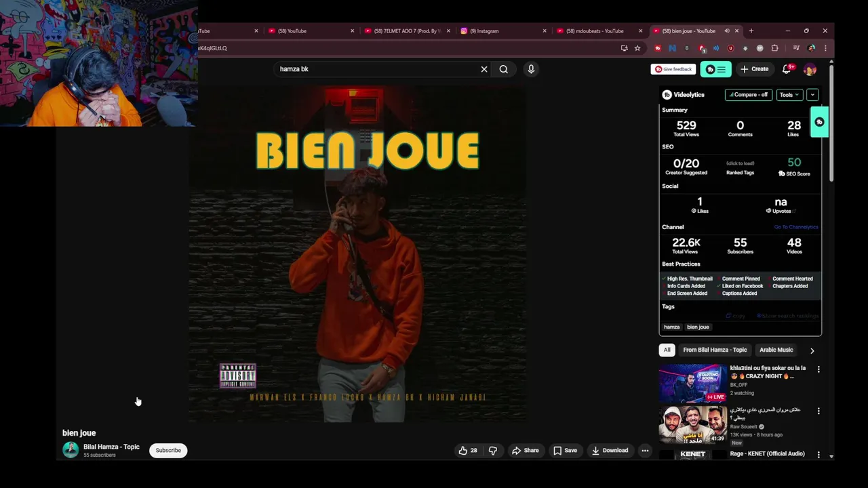The image size is (868, 488).
Task: Click the Share button
Action: (x=526, y=450)
